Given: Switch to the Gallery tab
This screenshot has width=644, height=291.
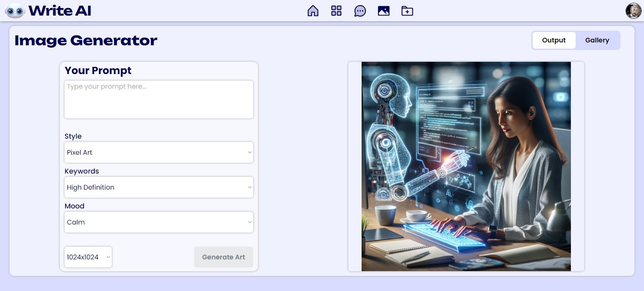Looking at the screenshot, I should pos(597,40).
